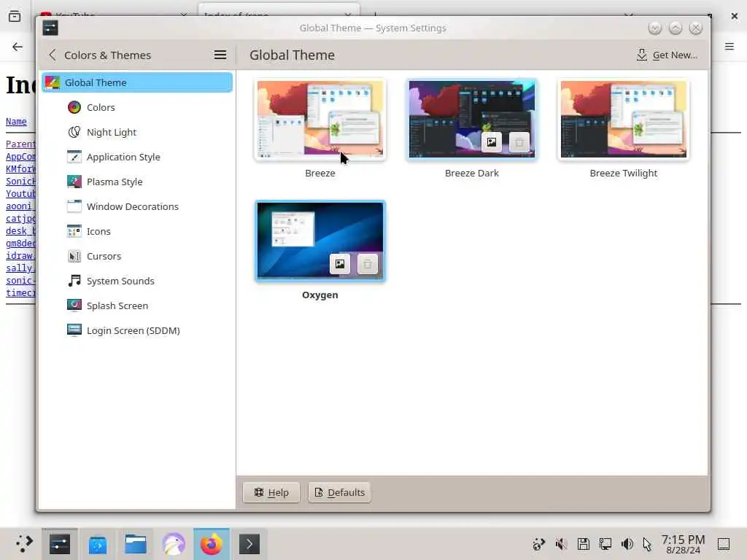Click Get New... to download themes
Screen dimensions: 747x560
(667, 55)
